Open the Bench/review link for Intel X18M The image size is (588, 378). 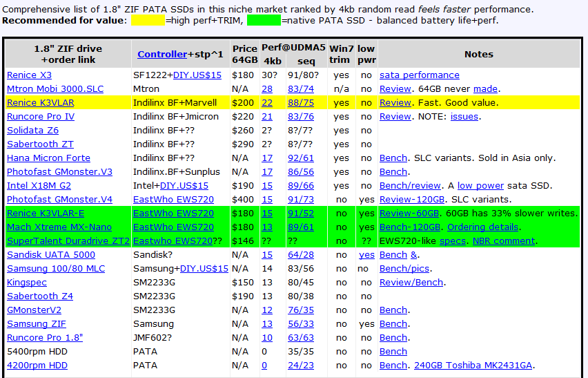pyautogui.click(x=410, y=186)
